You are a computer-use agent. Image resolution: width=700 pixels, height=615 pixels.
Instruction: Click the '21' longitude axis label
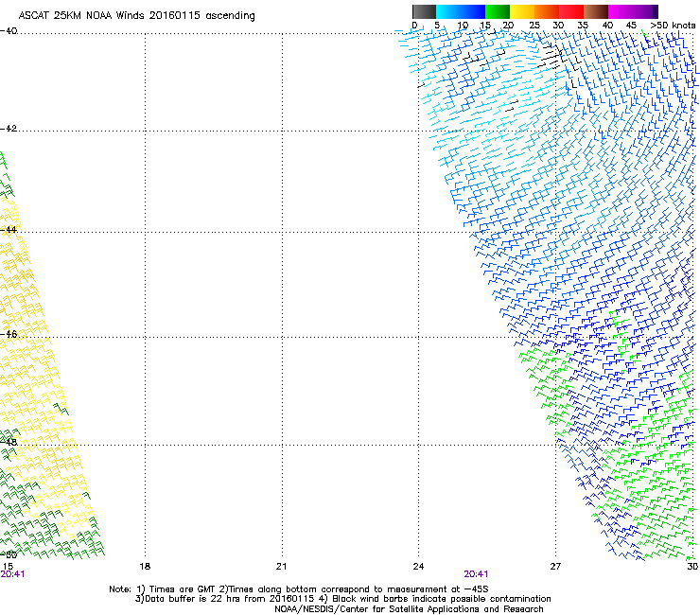coord(281,567)
